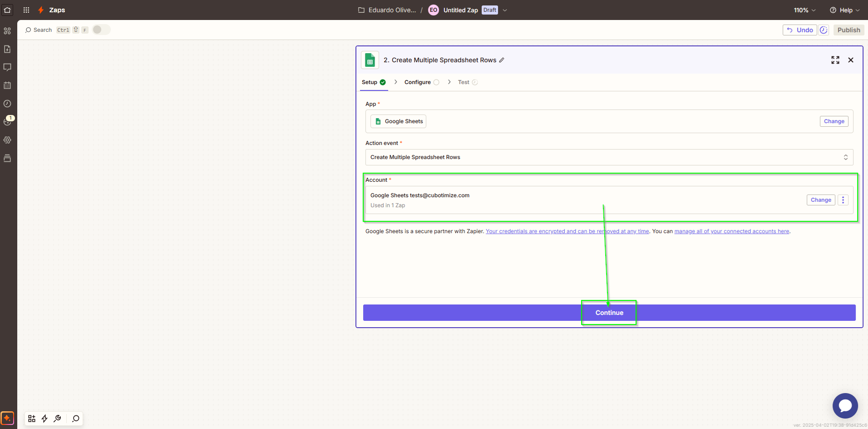Screen dimensions: 868x429
Task: Click the magnifier in bottom canvas toolbar
Action: [x=76, y=419]
